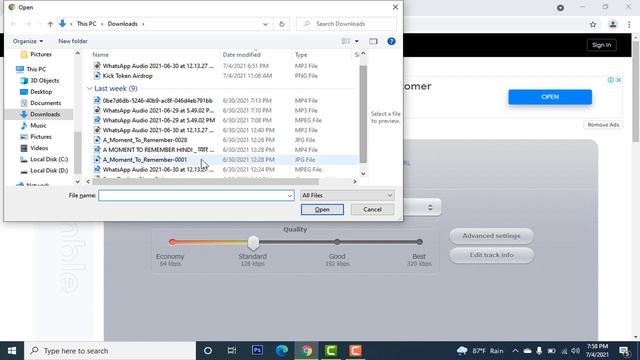Open 3D Objects folder in sidebar
Screen dimensions: 640x360
pos(44,80)
